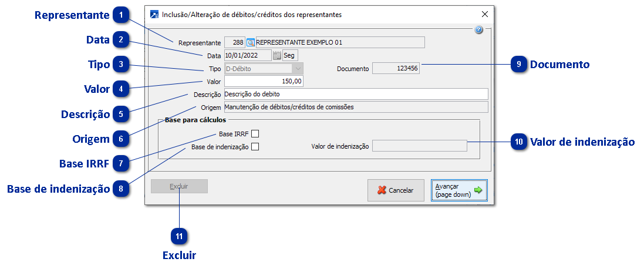The height and width of the screenshot is (272, 644).
Task: Open the Tipo D-Débito dropdown
Action: click(x=264, y=69)
